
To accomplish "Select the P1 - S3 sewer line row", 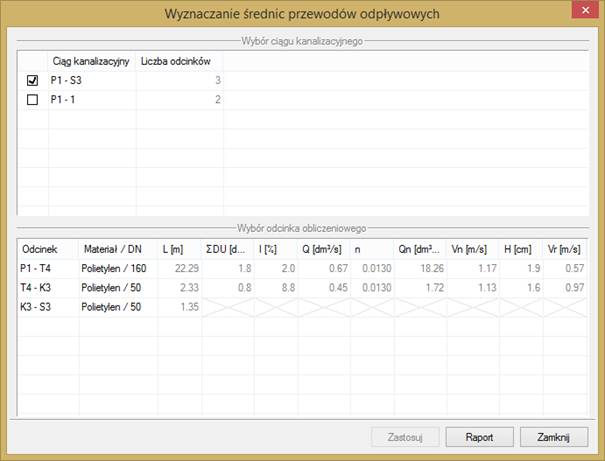I will (x=302, y=80).
